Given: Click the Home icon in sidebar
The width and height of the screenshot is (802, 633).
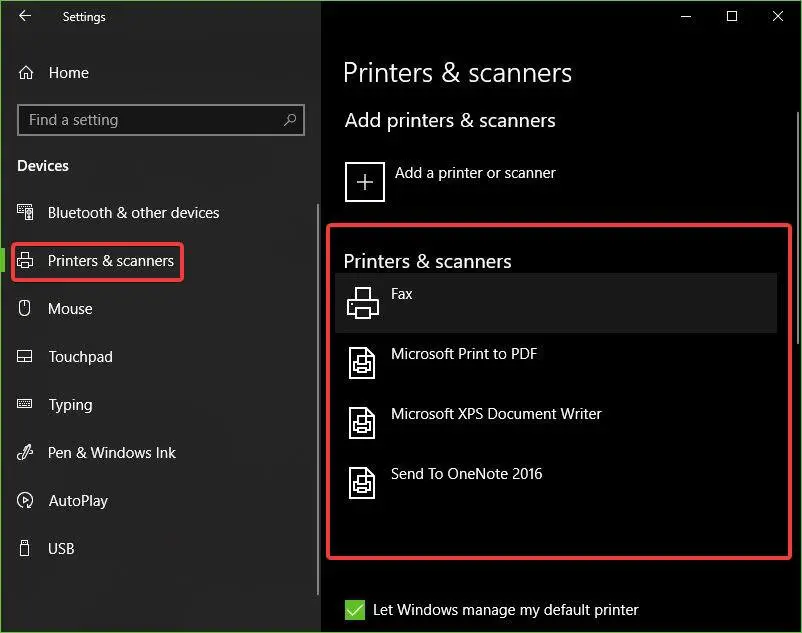Looking at the screenshot, I should click(x=26, y=73).
